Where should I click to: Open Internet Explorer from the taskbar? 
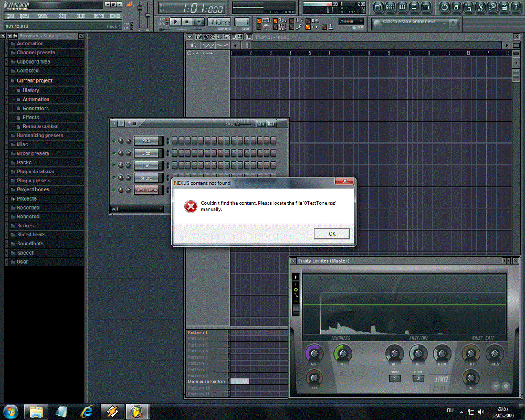[87, 412]
